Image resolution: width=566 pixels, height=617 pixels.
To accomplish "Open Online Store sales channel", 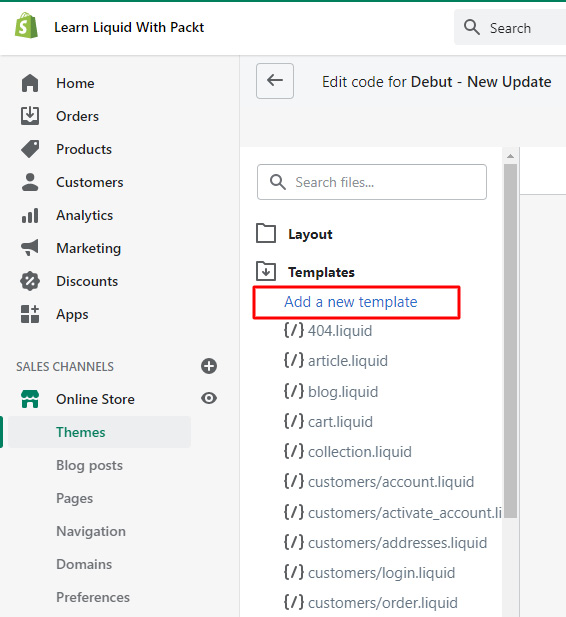I will point(95,399).
